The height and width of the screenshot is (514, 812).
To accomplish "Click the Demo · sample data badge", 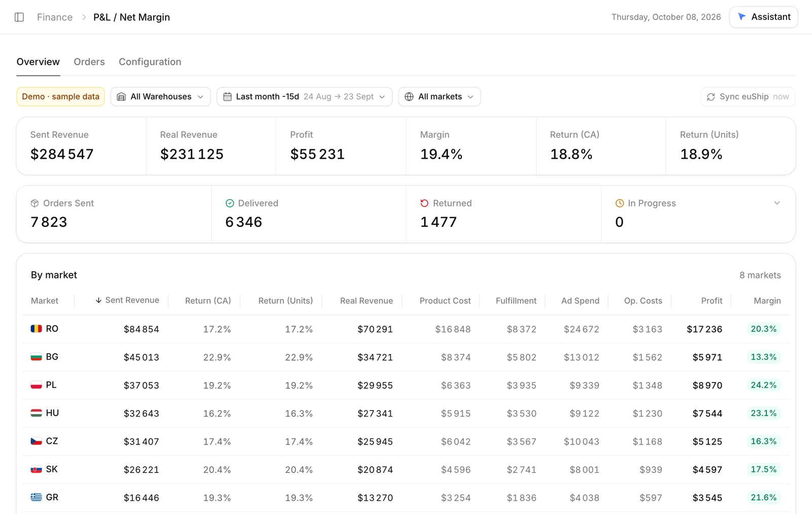I will tap(60, 97).
